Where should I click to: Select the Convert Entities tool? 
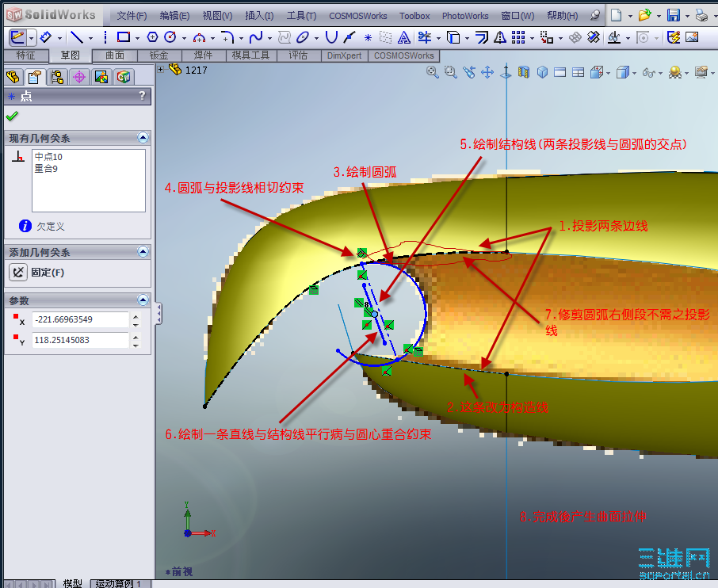pyautogui.click(x=453, y=37)
